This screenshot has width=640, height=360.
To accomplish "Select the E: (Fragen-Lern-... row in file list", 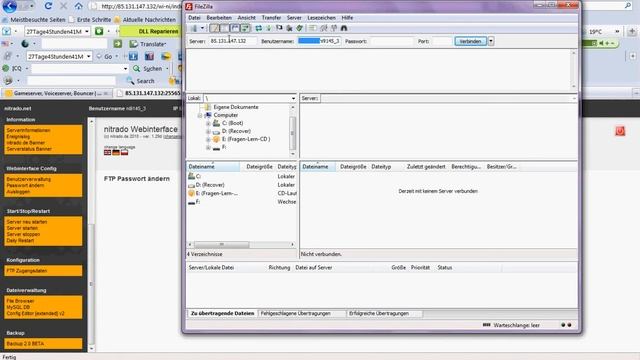I will (x=242, y=193).
